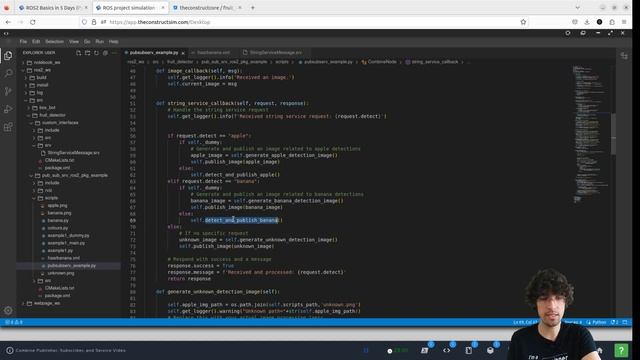Open banana.py in file tree

click(58, 220)
